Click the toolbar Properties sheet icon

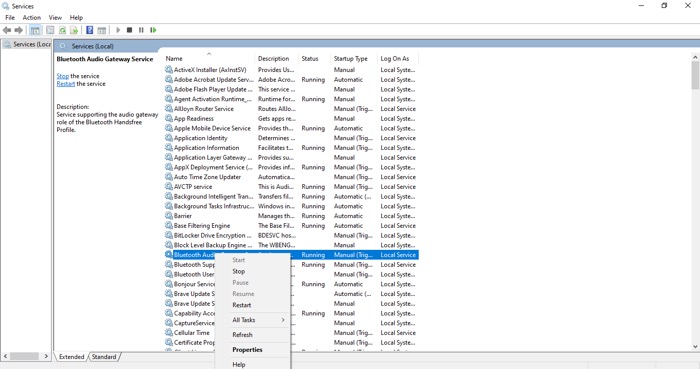coord(50,30)
